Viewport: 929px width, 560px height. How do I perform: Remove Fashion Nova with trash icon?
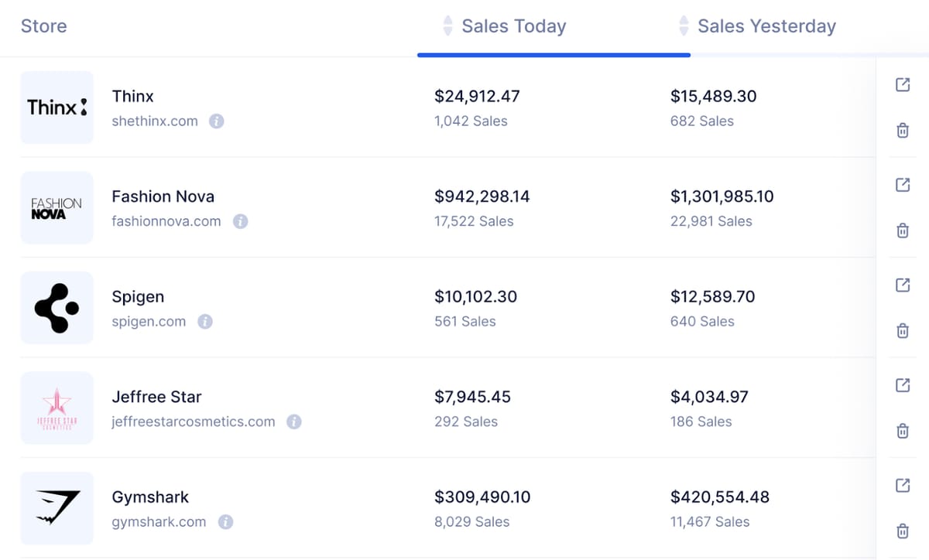point(902,230)
